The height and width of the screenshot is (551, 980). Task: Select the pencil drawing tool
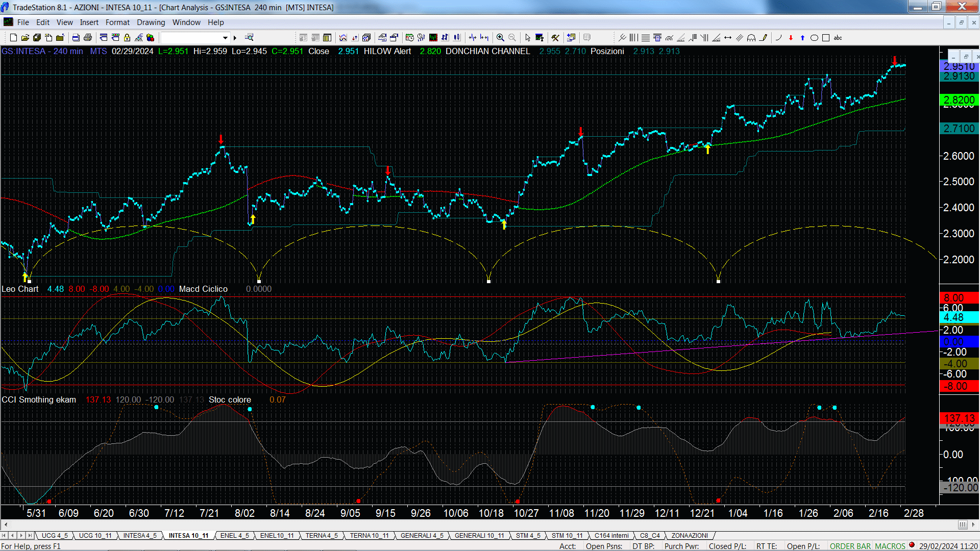[x=763, y=38]
